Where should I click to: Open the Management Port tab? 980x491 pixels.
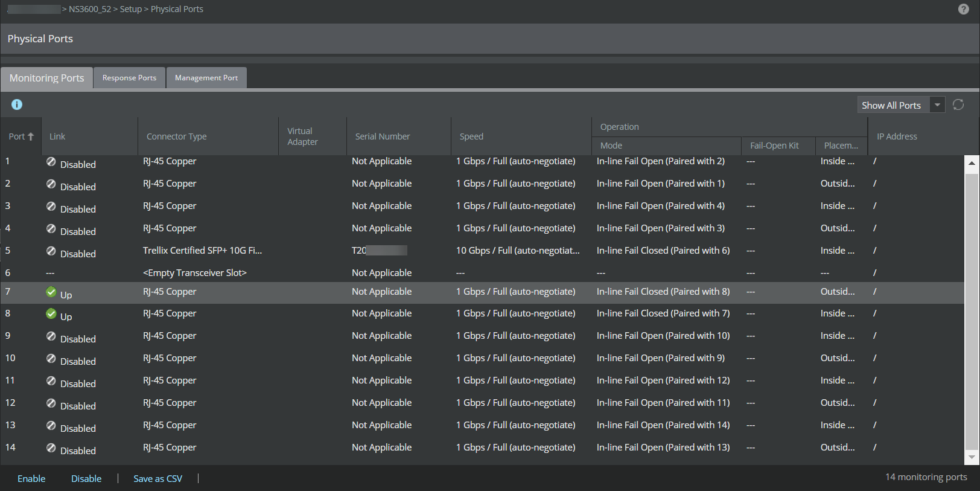point(206,78)
